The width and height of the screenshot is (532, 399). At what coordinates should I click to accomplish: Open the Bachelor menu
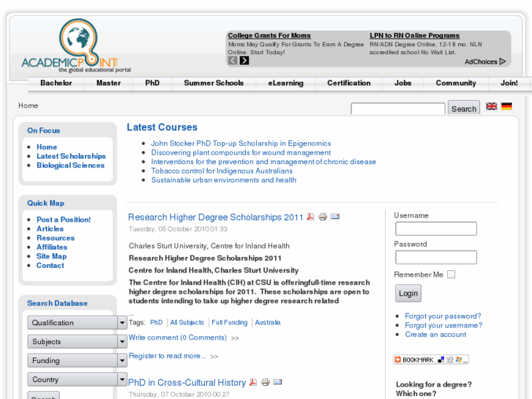pos(56,83)
